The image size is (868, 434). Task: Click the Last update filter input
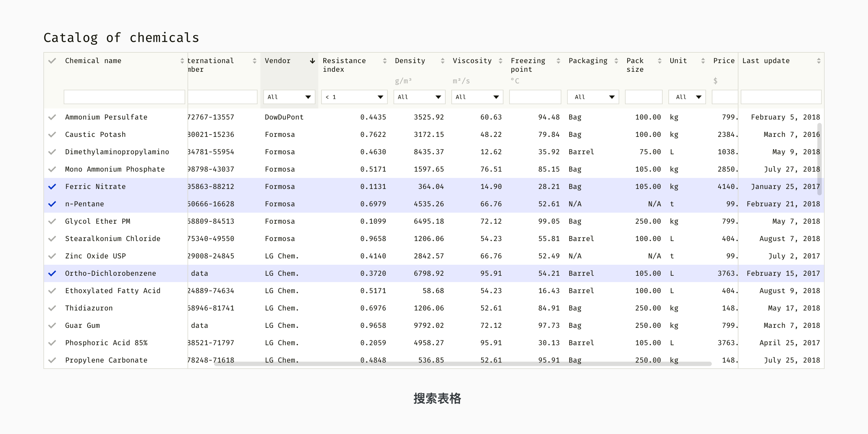coord(781,97)
